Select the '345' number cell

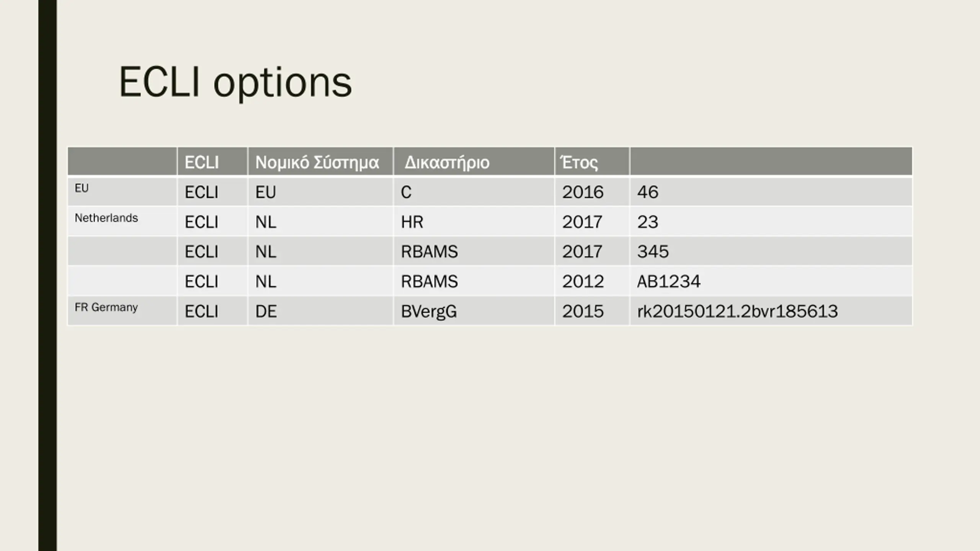771,251
